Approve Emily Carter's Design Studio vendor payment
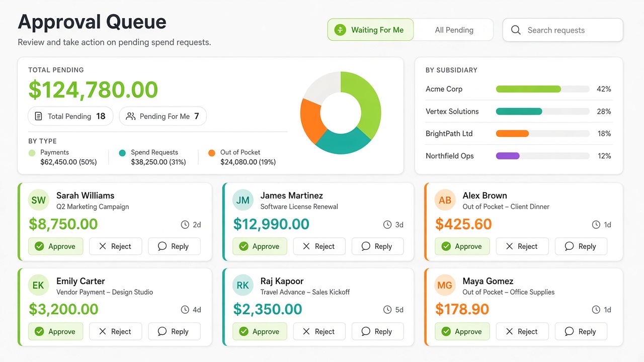644x362 pixels. (55, 331)
